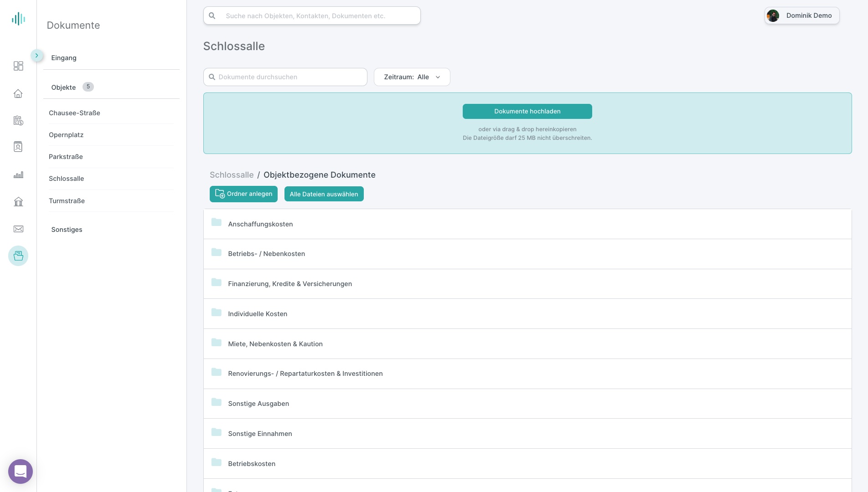
Task: Click the Sonstige Ausgaben folder icon
Action: coord(217,402)
